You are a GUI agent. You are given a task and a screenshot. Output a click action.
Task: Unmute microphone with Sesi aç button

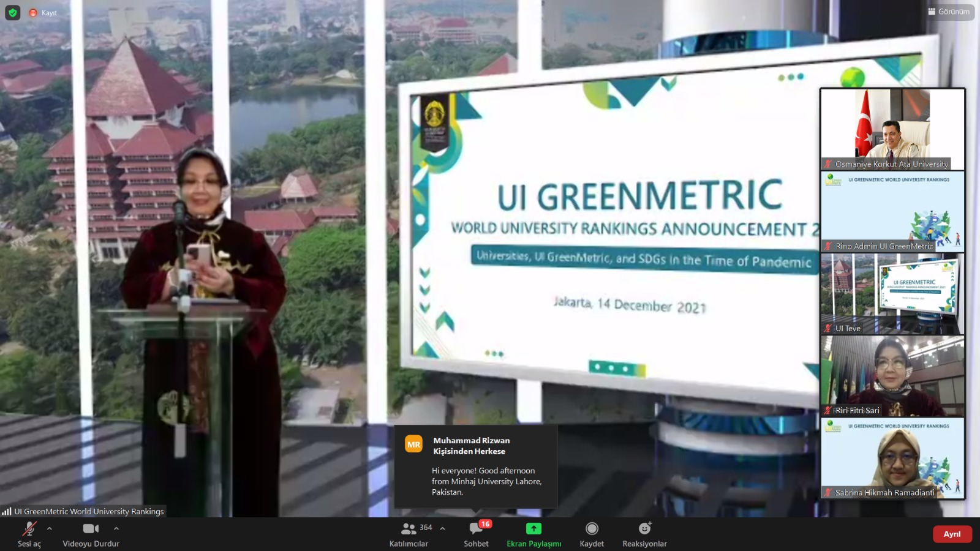(29, 534)
